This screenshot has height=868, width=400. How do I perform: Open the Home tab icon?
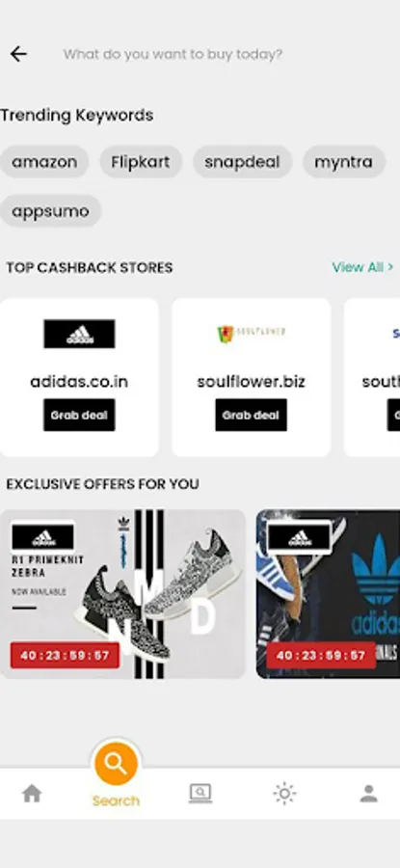(32, 794)
